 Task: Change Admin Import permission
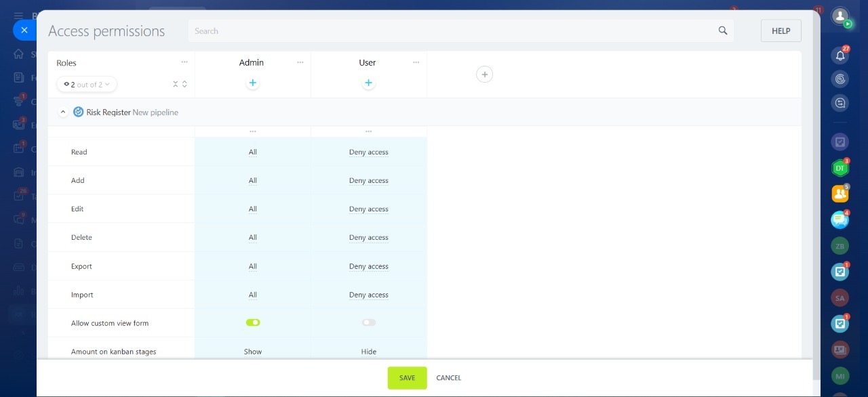(253, 295)
